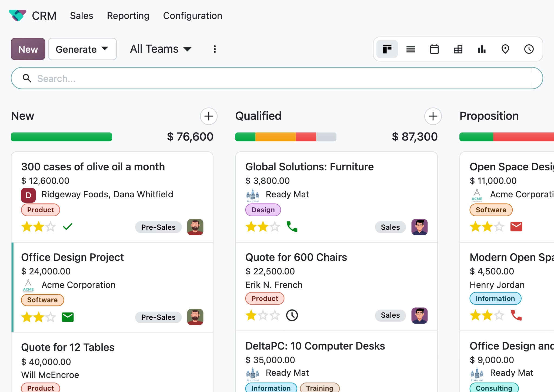
Task: Click salesperson avatar on Global Solutions card
Action: pyautogui.click(x=419, y=227)
